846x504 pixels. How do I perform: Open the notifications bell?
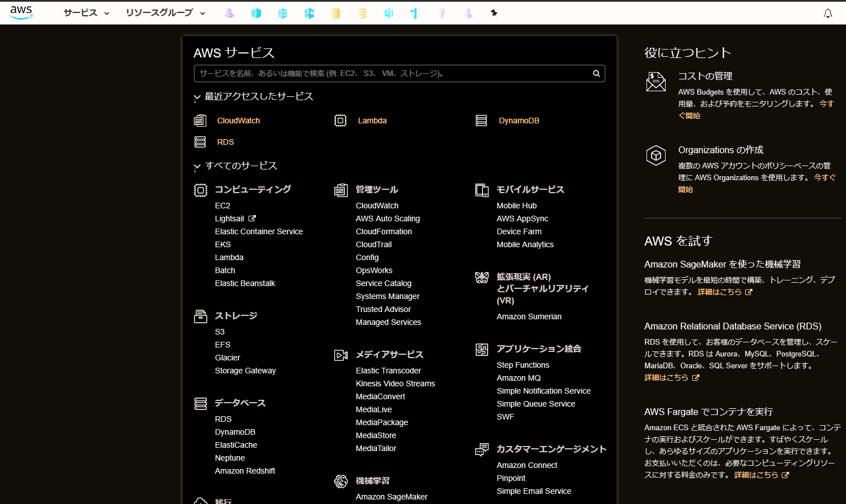coord(827,13)
